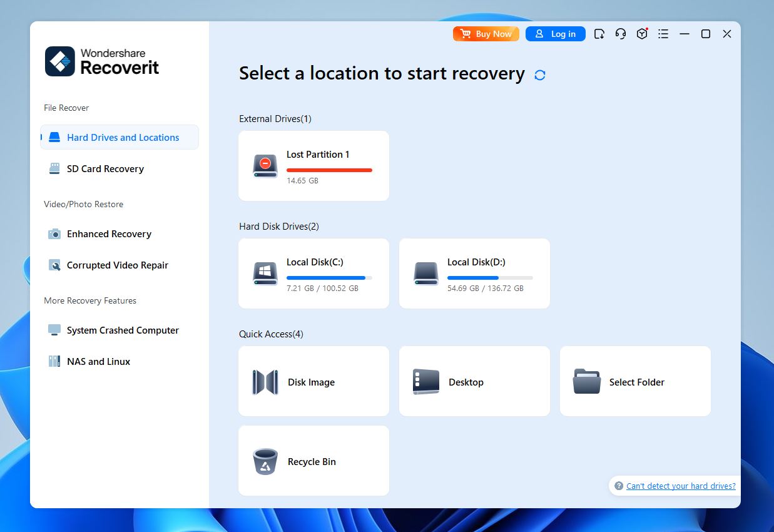The height and width of the screenshot is (532, 774).
Task: Click the Disk Image icon
Action: point(265,382)
